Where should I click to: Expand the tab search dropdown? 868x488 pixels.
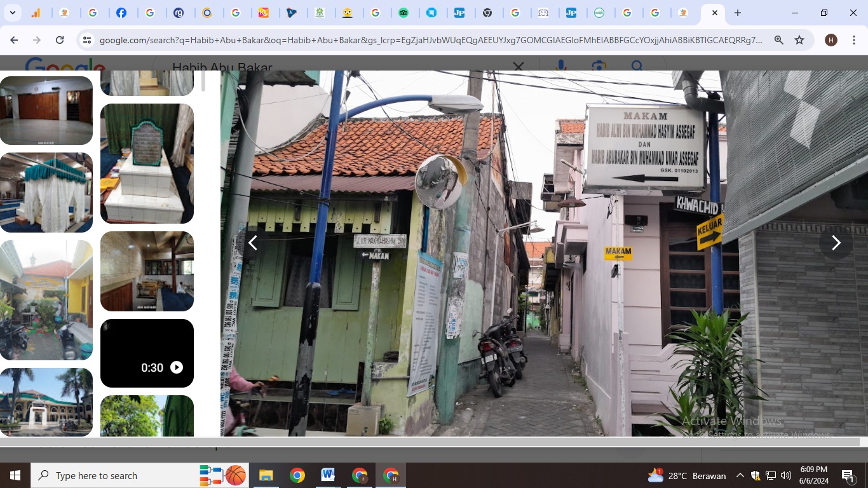[13, 13]
